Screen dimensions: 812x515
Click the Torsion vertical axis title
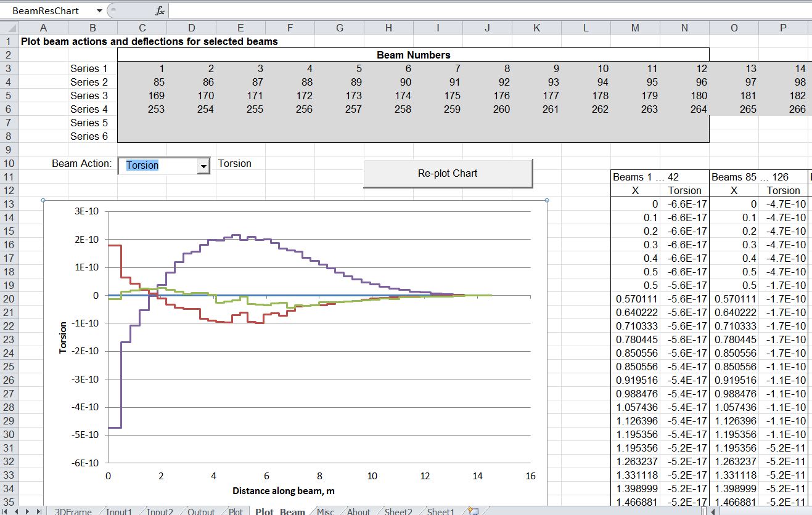point(63,338)
